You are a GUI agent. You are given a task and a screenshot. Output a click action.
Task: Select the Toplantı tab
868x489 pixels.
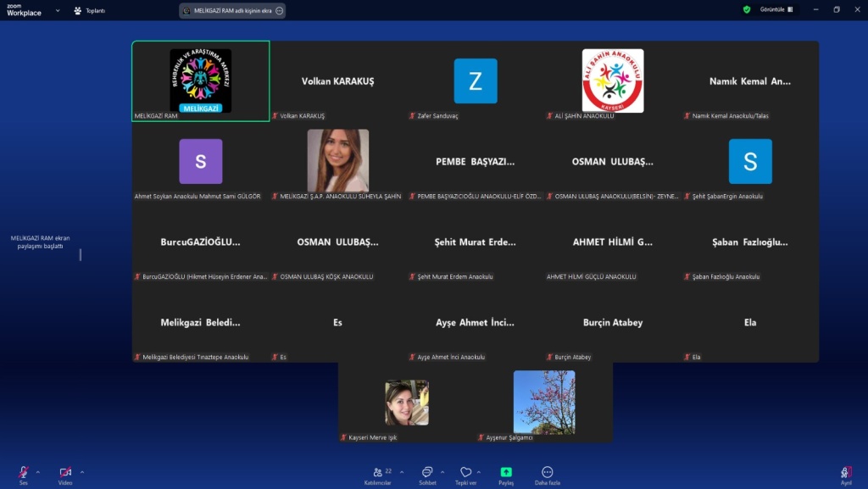pos(89,11)
